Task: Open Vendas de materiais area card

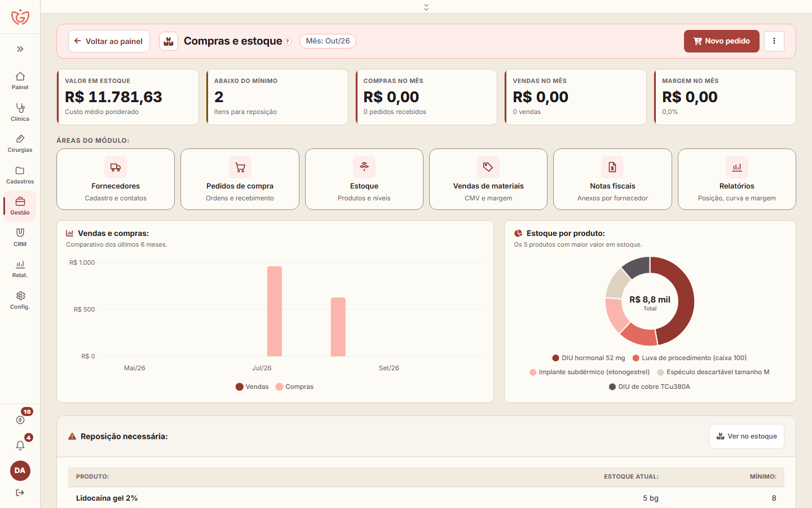Action: [488, 179]
